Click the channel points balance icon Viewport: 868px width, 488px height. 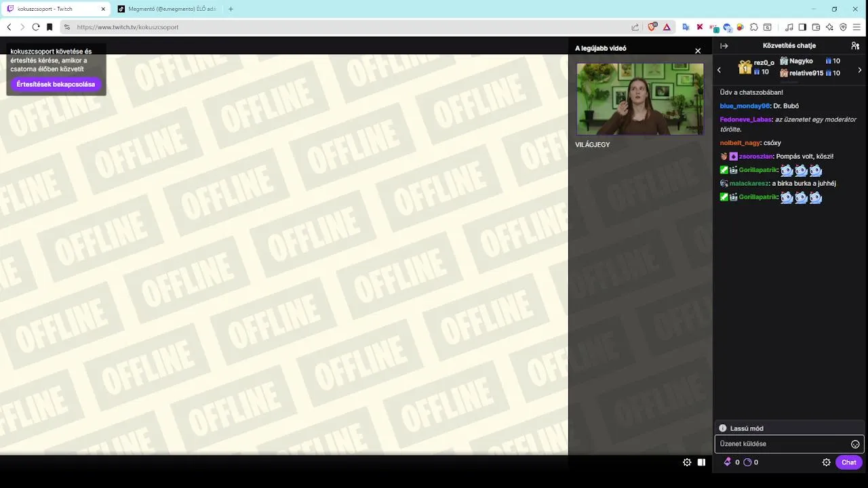[x=747, y=462]
